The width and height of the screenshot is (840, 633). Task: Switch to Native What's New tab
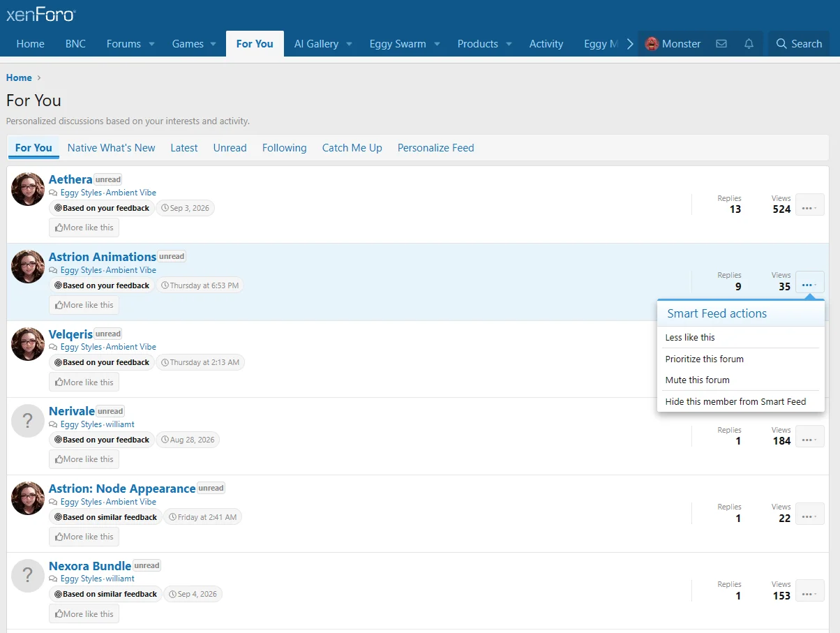pos(112,148)
